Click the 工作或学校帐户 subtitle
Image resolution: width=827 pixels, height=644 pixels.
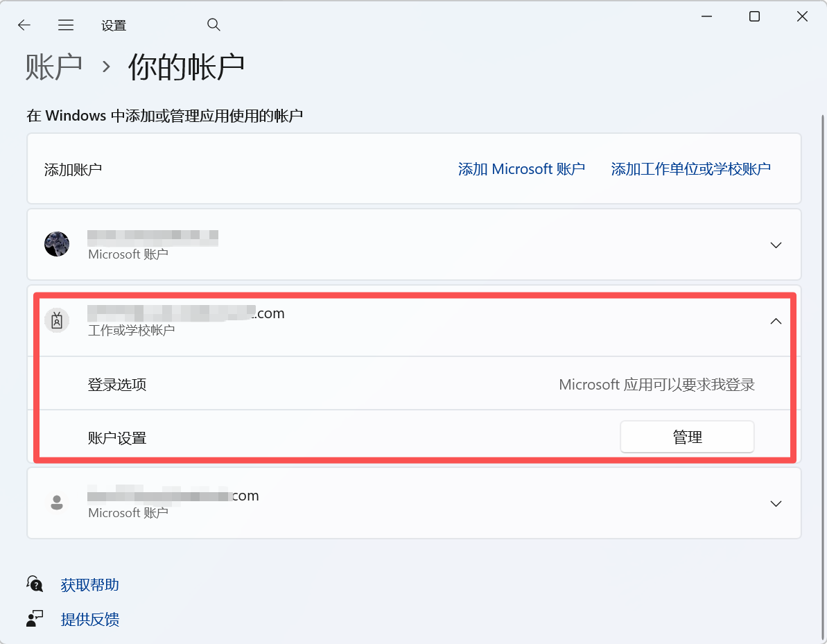click(x=131, y=331)
